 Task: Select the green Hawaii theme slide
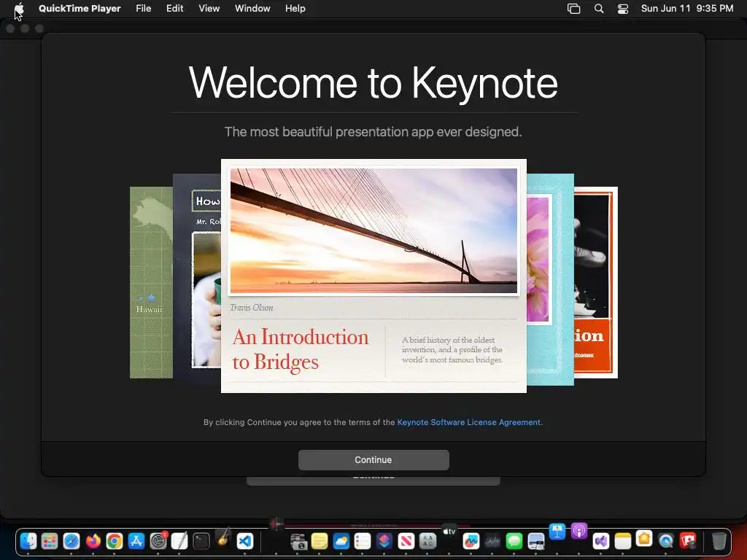point(151,282)
